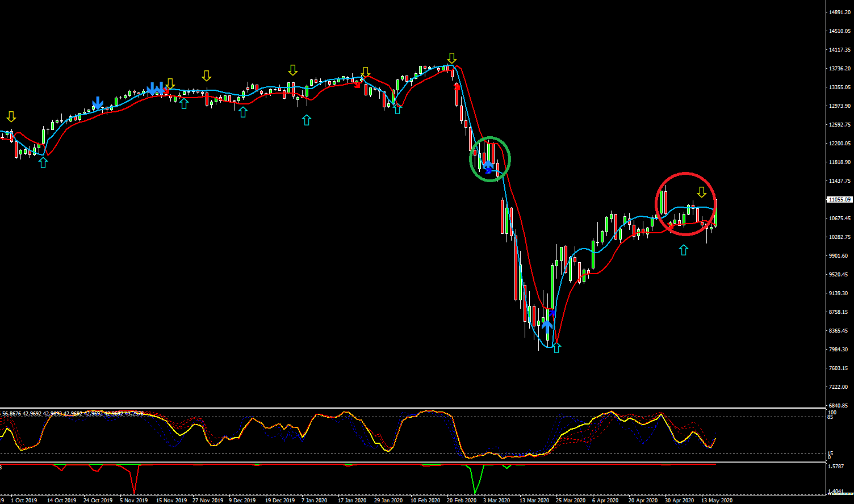
Task: Click the 9 Dec 2019 date label
Action: click(x=242, y=501)
